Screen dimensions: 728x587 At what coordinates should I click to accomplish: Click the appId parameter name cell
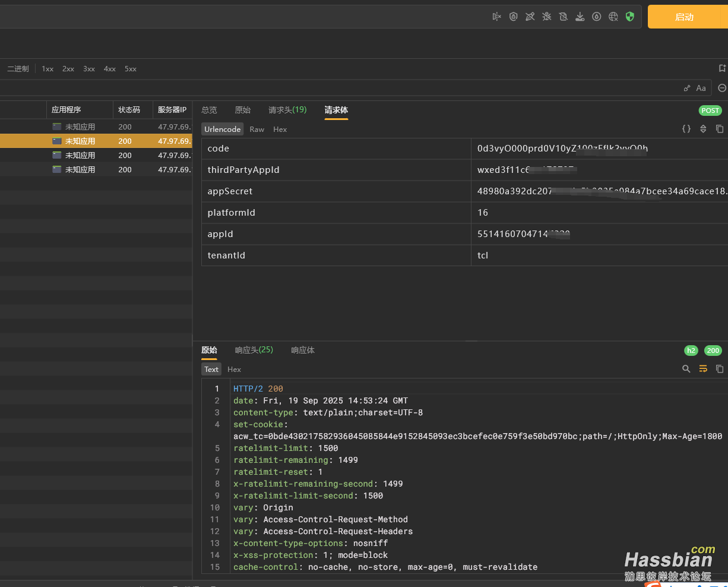point(336,234)
